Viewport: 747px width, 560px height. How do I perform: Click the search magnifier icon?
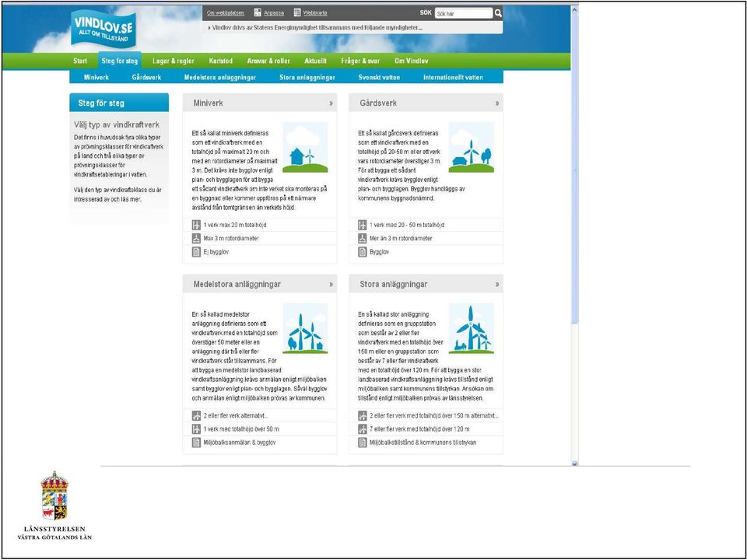click(498, 13)
